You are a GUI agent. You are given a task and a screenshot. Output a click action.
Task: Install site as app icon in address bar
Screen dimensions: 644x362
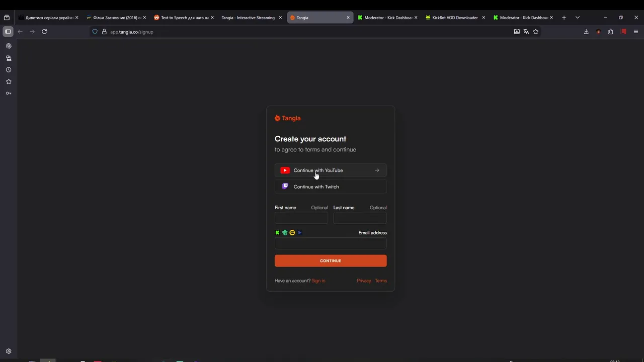click(517, 31)
